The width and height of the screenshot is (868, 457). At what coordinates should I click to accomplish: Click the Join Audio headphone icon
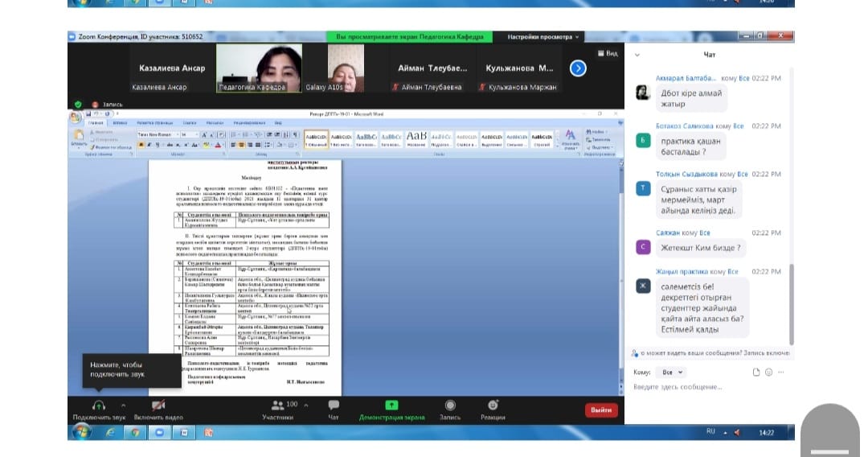99,406
